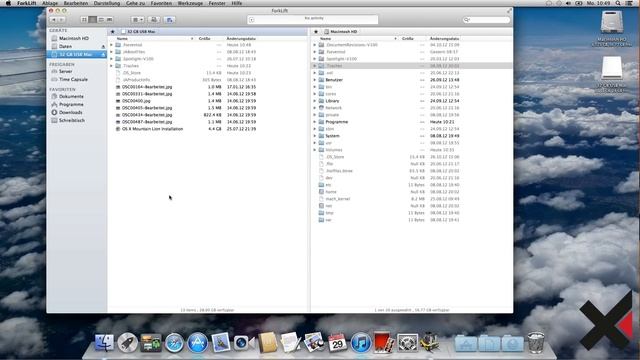This screenshot has height=360, width=640.
Task: Expand .fseventsd folder in left pane
Action: 111,45
